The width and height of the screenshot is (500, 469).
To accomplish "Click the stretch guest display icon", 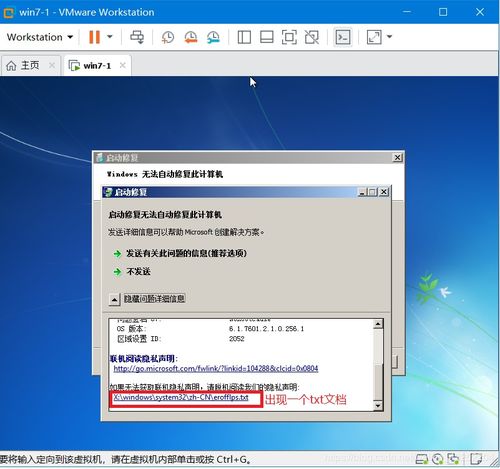I will click(x=374, y=37).
